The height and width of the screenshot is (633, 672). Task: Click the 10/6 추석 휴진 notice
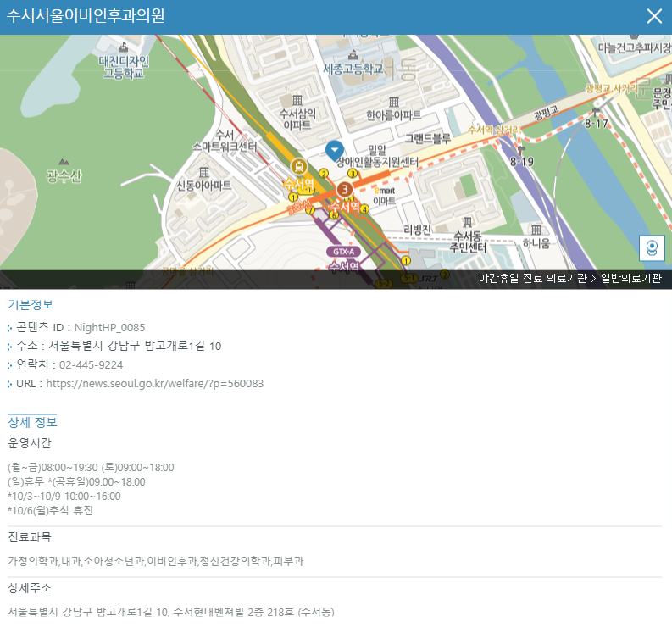(x=50, y=510)
